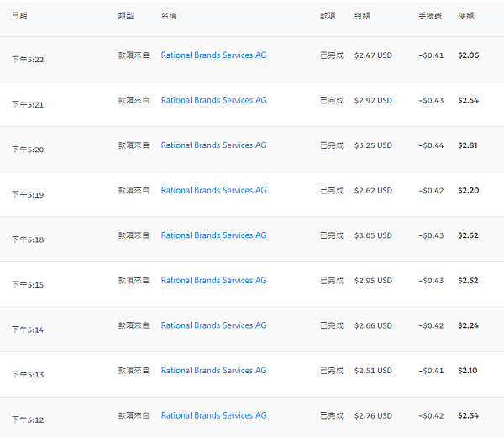Open Rational Brands Services AG link at 下午5:13
Image resolution: width=504 pixels, height=438 pixels.
[x=213, y=371]
